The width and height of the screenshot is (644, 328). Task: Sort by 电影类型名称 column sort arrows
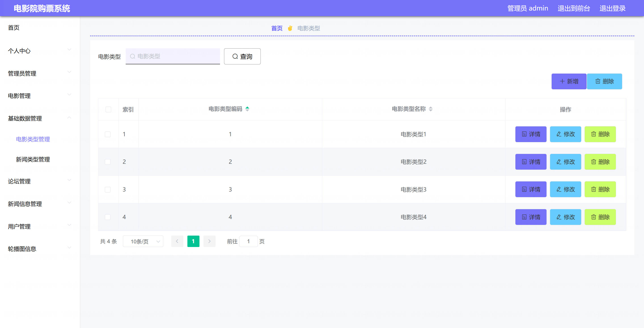(430, 109)
